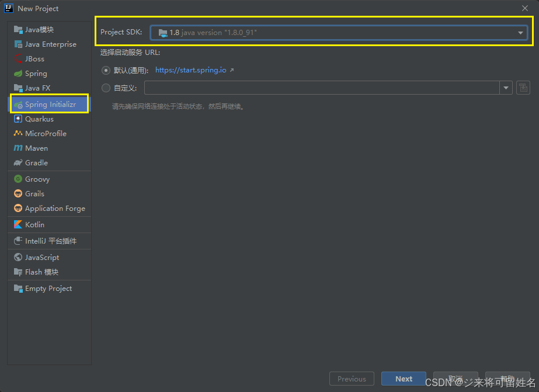Screen dimensions: 539x392
Task: Click the Grails label text
Action: pyautogui.click(x=34, y=193)
